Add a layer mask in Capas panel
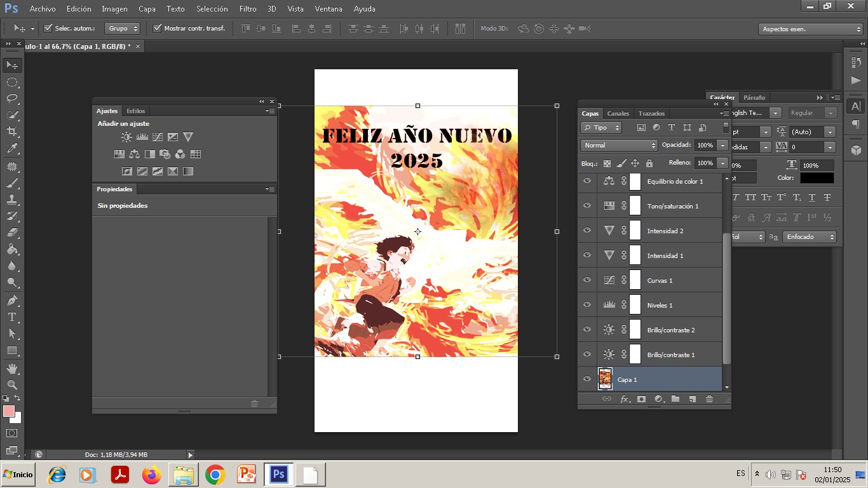This screenshot has height=488, width=868. tap(641, 399)
